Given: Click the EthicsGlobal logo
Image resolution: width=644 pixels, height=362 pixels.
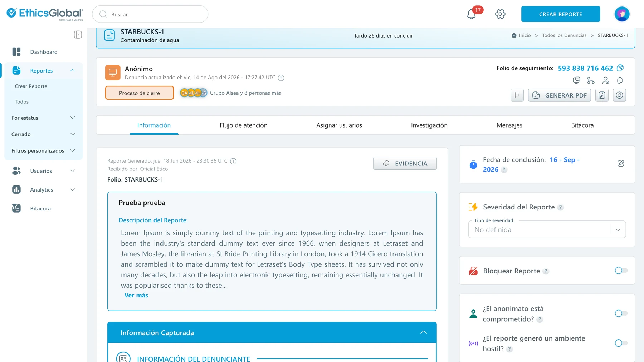Looking at the screenshot, I should tap(45, 14).
